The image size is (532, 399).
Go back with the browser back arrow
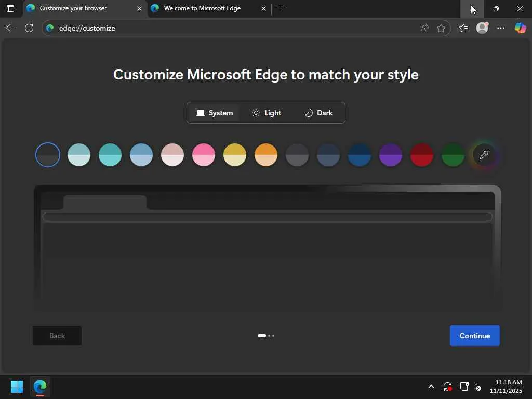click(10, 28)
